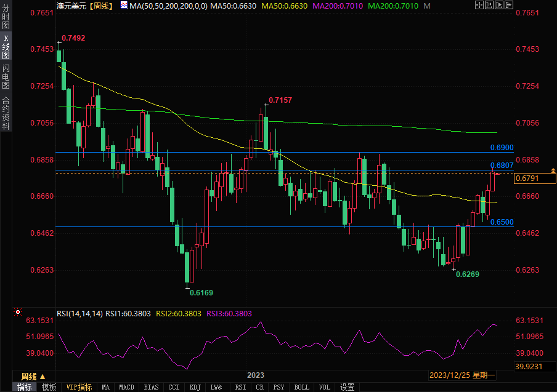The image size is (557, 392).
Task: Click the MA indicator chart icon
Action: tap(123, 6)
